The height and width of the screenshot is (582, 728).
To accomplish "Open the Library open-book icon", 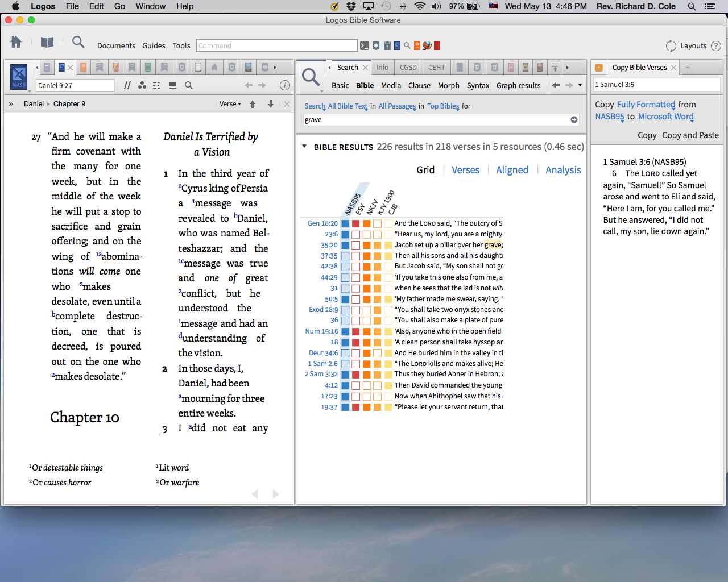I will [47, 42].
